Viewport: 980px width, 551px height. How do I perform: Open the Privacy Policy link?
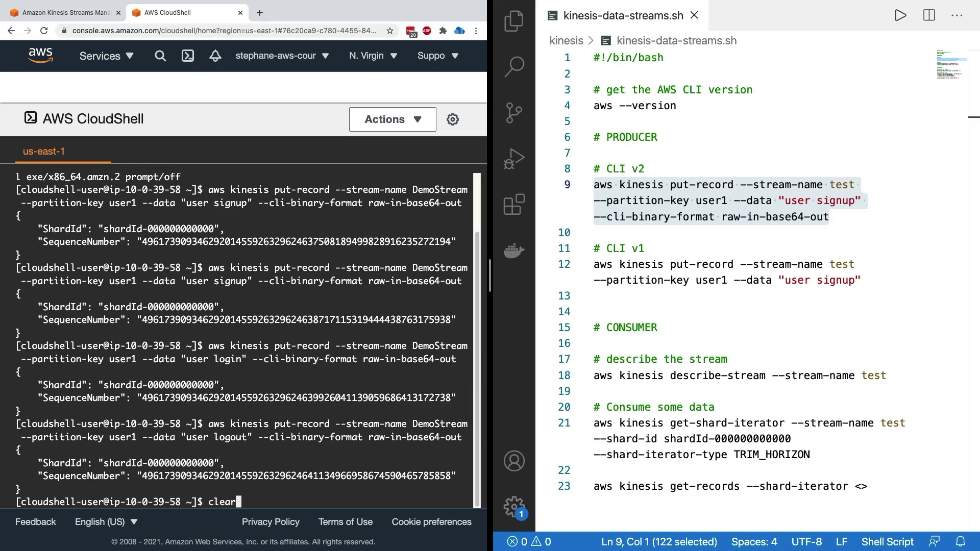click(x=271, y=522)
